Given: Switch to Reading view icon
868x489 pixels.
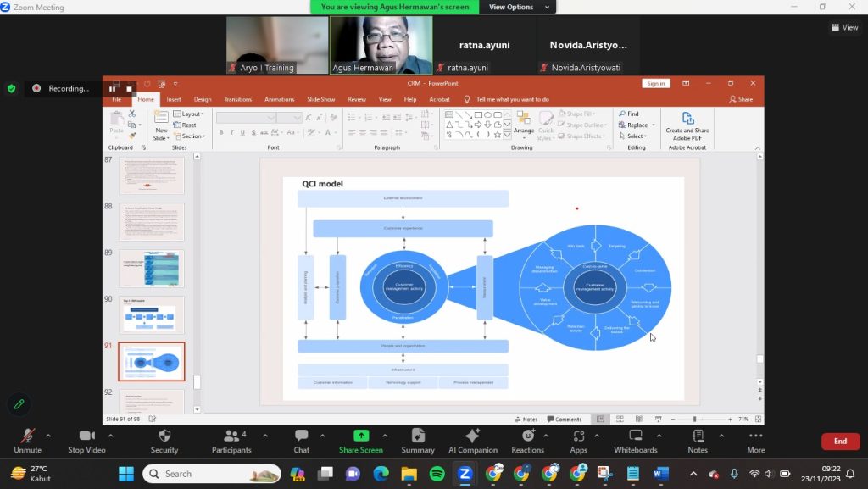Looking at the screenshot, I should coord(639,420).
